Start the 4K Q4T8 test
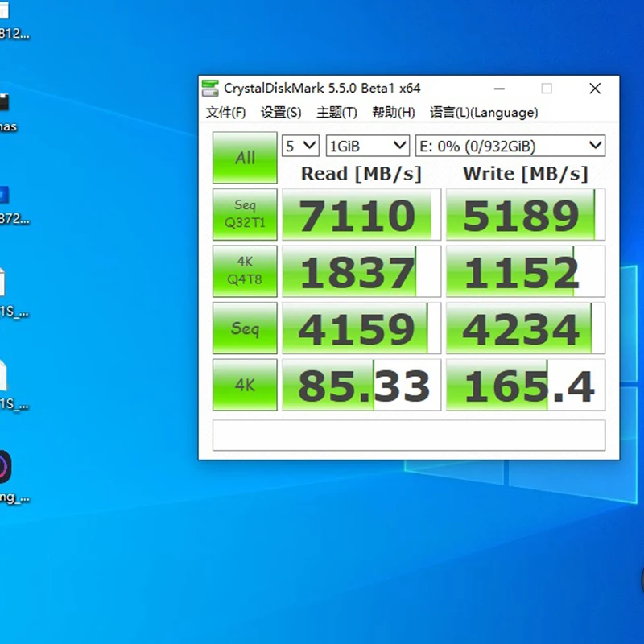Viewport: 644px width, 644px height. pyautogui.click(x=245, y=271)
